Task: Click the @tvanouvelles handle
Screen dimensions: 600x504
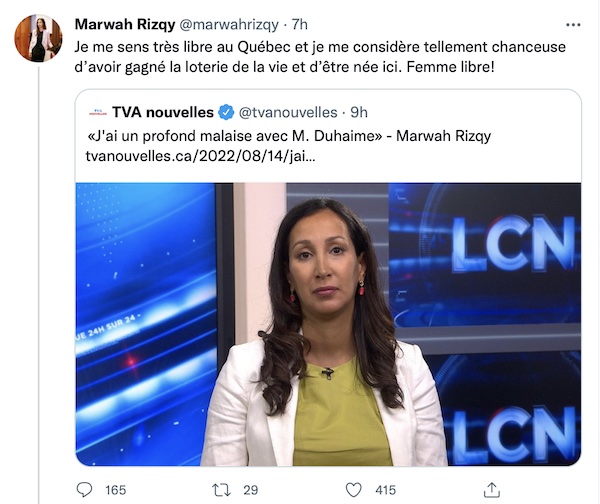Action: coord(288,113)
